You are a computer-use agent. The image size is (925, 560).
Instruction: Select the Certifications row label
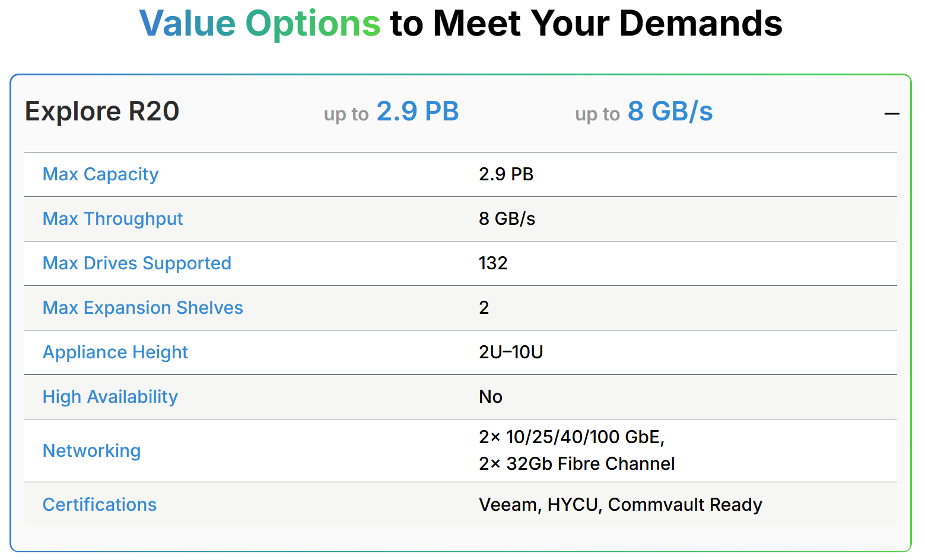click(100, 505)
